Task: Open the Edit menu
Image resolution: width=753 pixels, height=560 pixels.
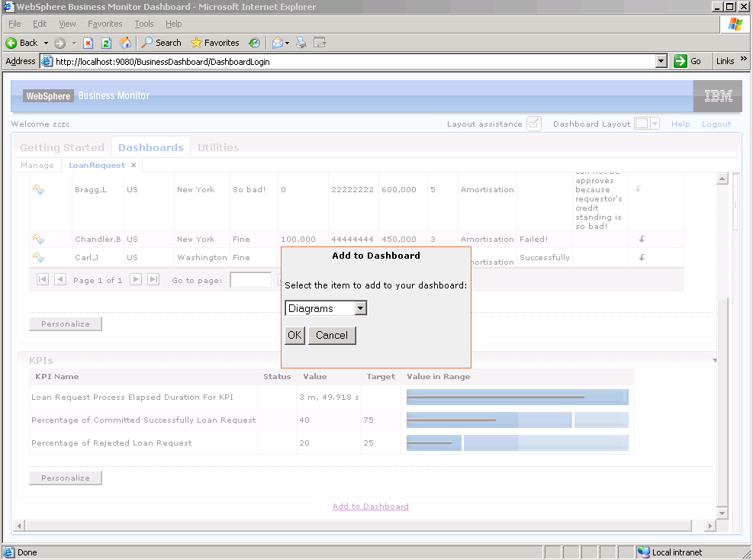Action: [x=40, y=24]
